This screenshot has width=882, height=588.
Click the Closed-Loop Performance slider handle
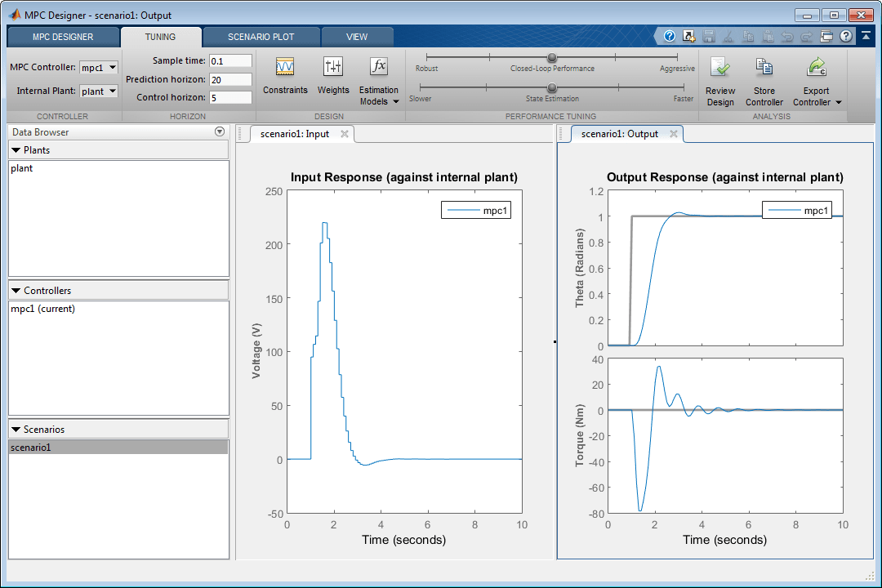click(x=552, y=57)
